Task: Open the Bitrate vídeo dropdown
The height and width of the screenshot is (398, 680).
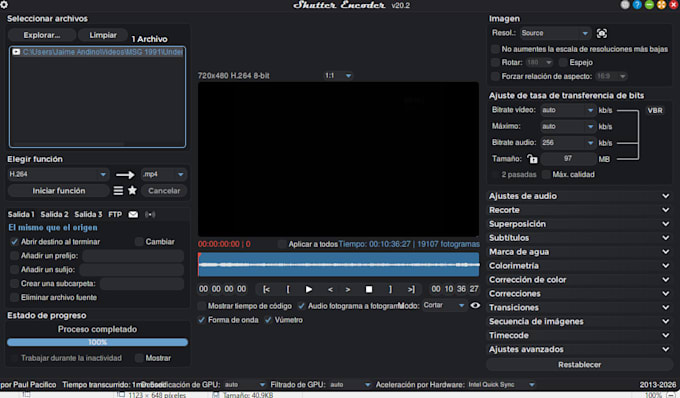Action: click(x=568, y=110)
